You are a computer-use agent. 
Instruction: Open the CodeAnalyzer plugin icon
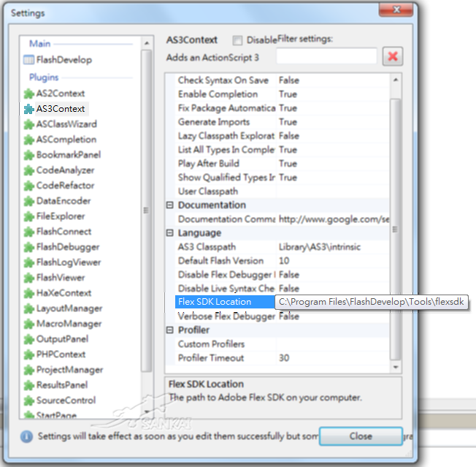coord(29,170)
